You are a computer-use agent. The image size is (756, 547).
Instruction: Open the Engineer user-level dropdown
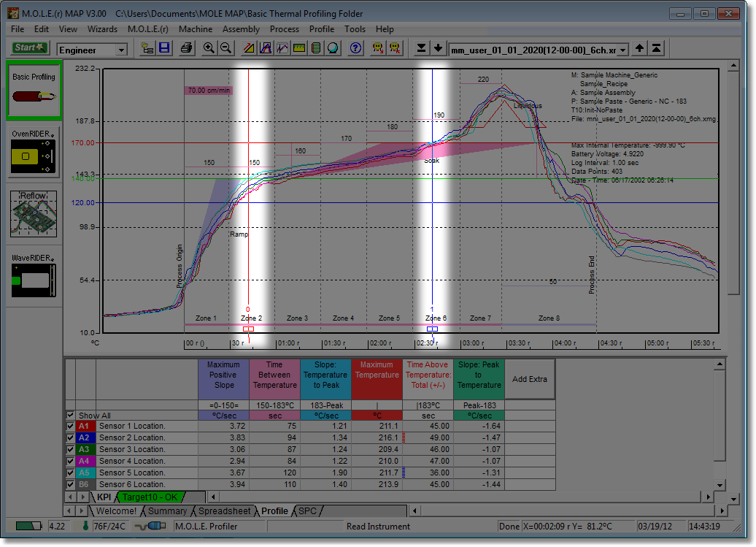122,50
